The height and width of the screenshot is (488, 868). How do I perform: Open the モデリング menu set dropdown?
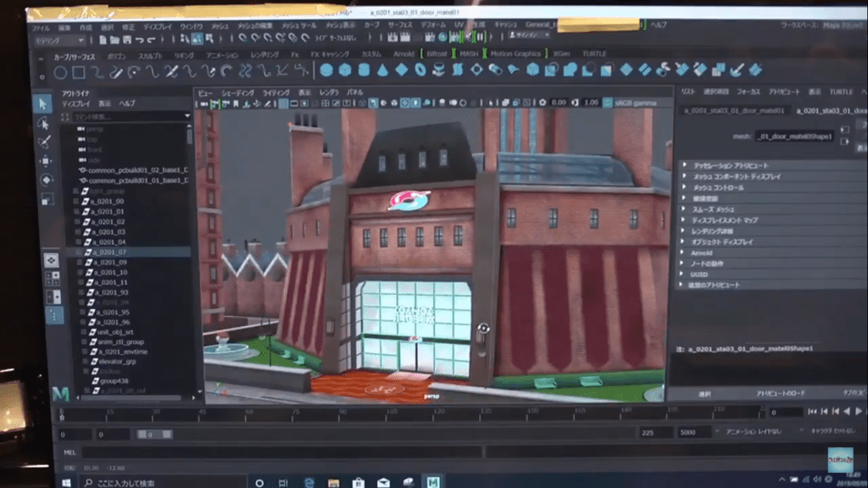[60, 41]
